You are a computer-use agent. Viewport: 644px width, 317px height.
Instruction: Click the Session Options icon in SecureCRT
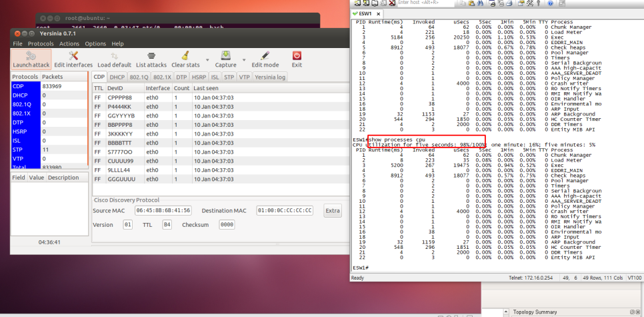[x=521, y=3]
